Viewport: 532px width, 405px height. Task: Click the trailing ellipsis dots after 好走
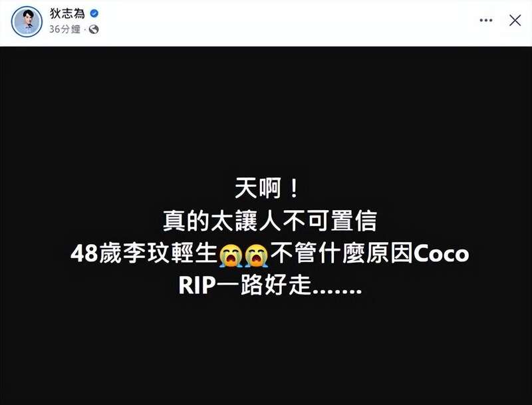[x=337, y=291]
